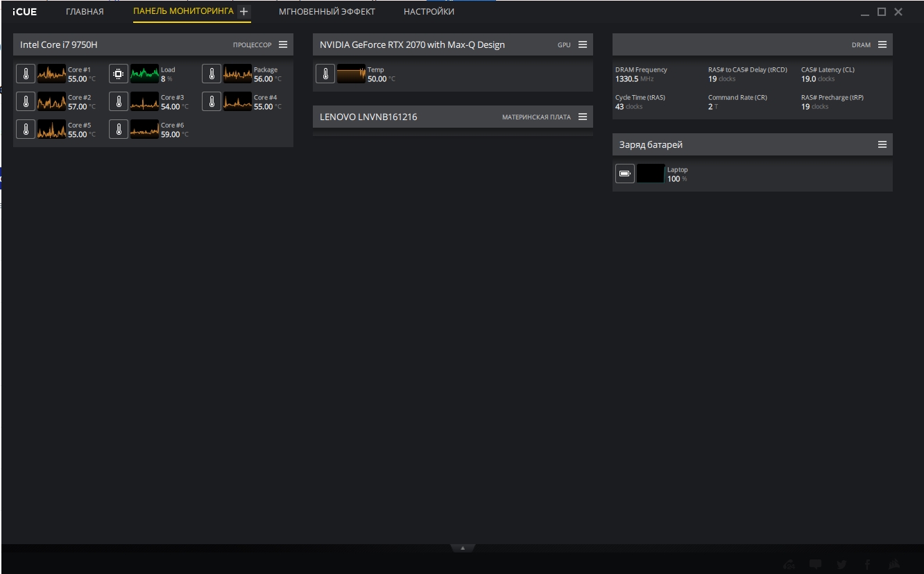Open the Intel Core i7 9750H panel menu

[x=283, y=44]
